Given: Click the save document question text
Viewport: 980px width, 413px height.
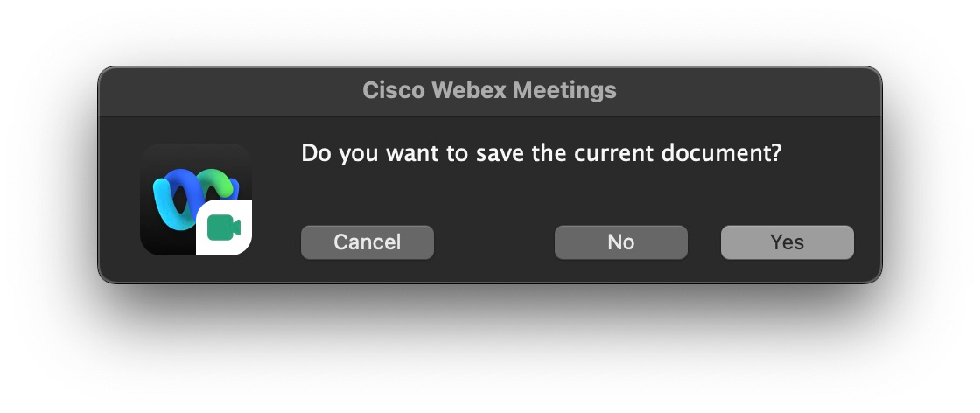Looking at the screenshot, I should pyautogui.click(x=541, y=153).
